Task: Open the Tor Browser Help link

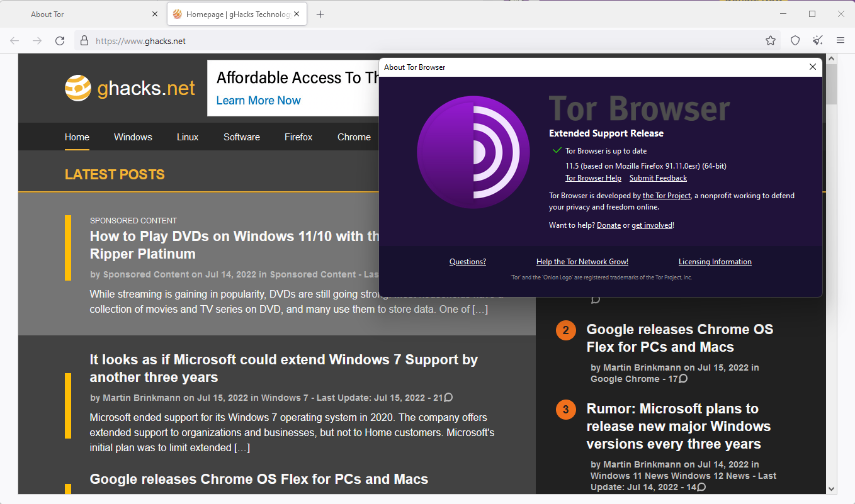Action: (x=593, y=178)
